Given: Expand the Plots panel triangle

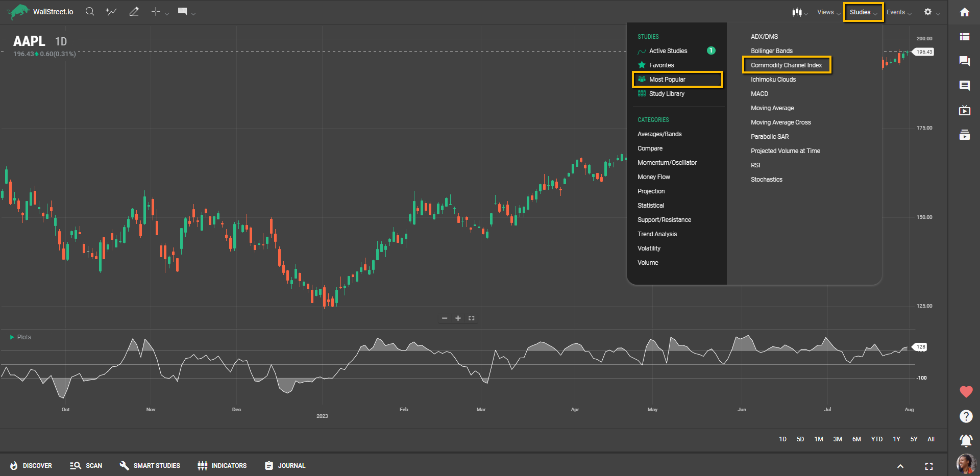Looking at the screenshot, I should point(12,337).
